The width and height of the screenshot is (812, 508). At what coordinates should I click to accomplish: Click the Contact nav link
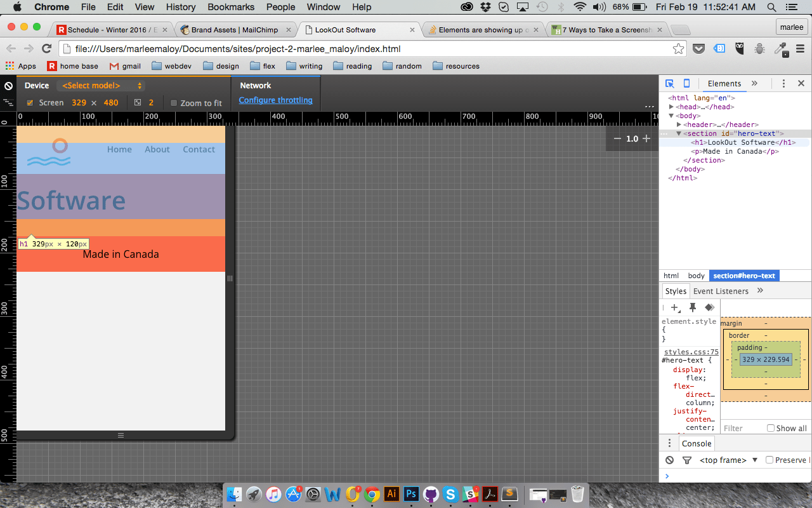199,149
